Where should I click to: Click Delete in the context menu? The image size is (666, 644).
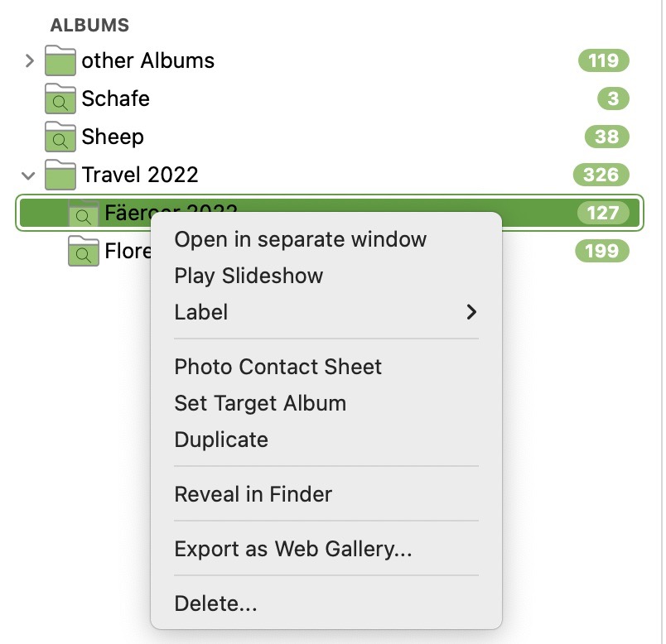pos(215,603)
